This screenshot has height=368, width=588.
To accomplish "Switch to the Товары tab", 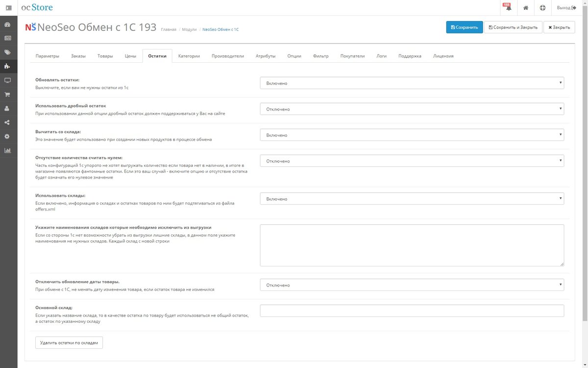I will click(105, 56).
